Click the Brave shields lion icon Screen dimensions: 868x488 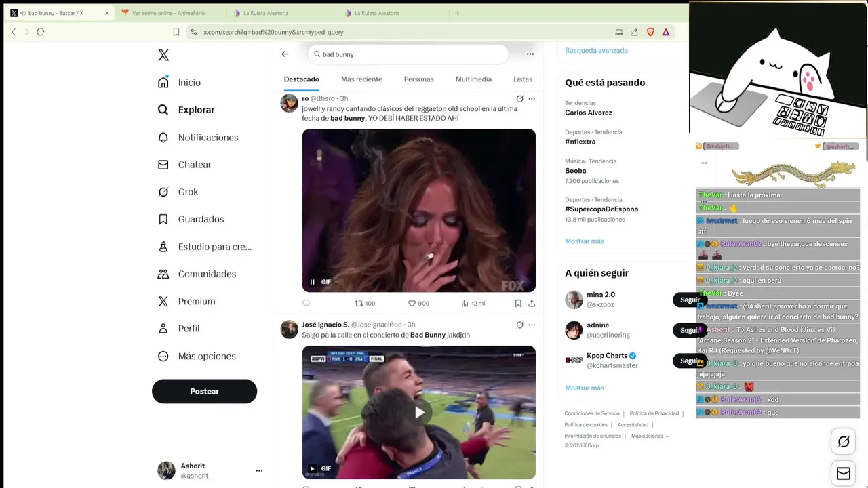[650, 32]
